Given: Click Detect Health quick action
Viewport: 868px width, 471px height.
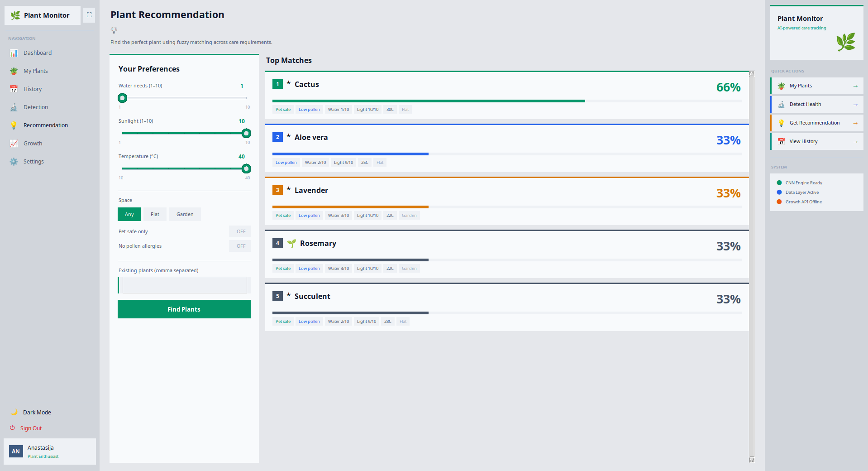Looking at the screenshot, I should (817, 105).
